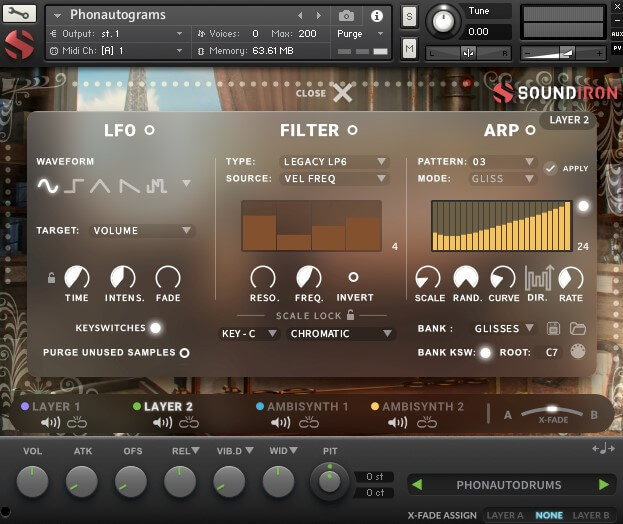Toggle the Solo S button
Image resolution: width=623 pixels, height=524 pixels.
click(409, 17)
